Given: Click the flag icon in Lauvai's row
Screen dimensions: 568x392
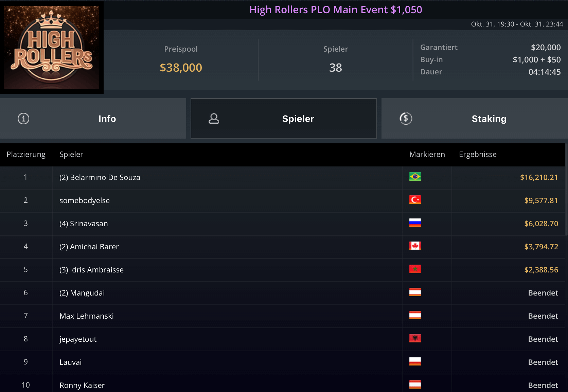Looking at the screenshot, I should pos(415,361).
